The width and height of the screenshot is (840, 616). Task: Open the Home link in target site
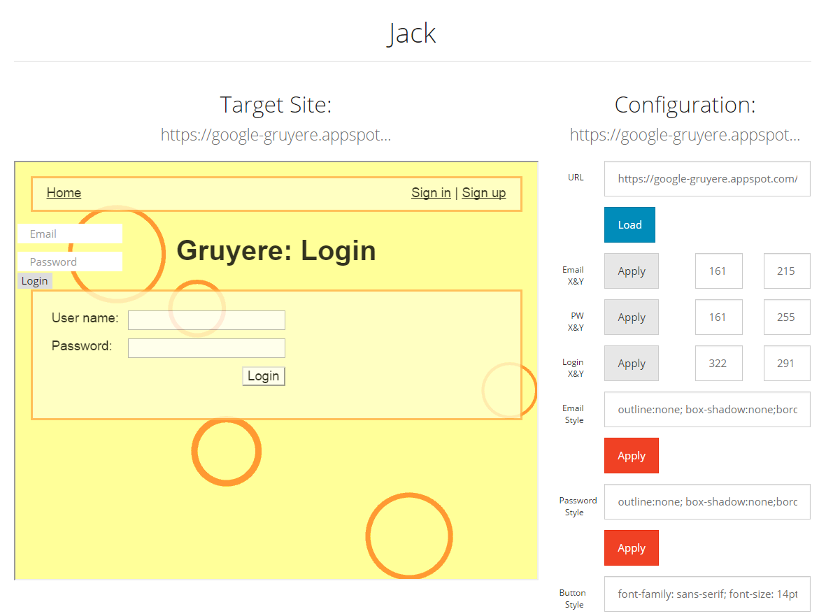64,193
